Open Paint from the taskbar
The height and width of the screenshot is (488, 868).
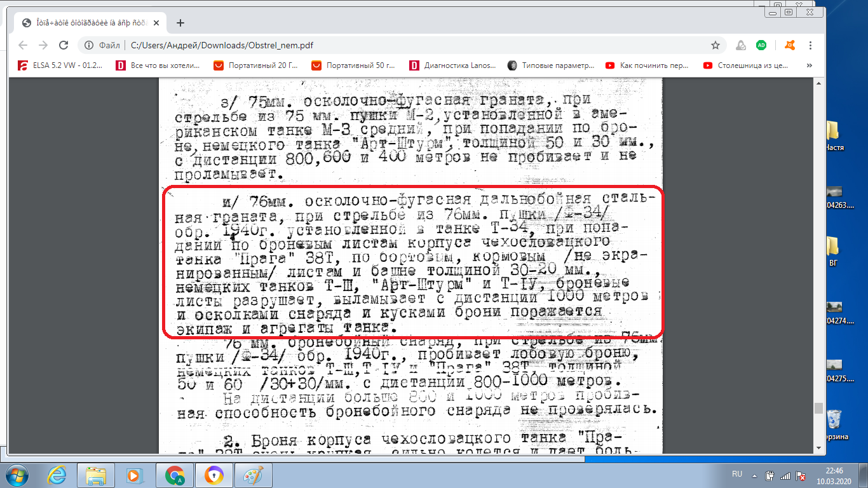pos(253,475)
